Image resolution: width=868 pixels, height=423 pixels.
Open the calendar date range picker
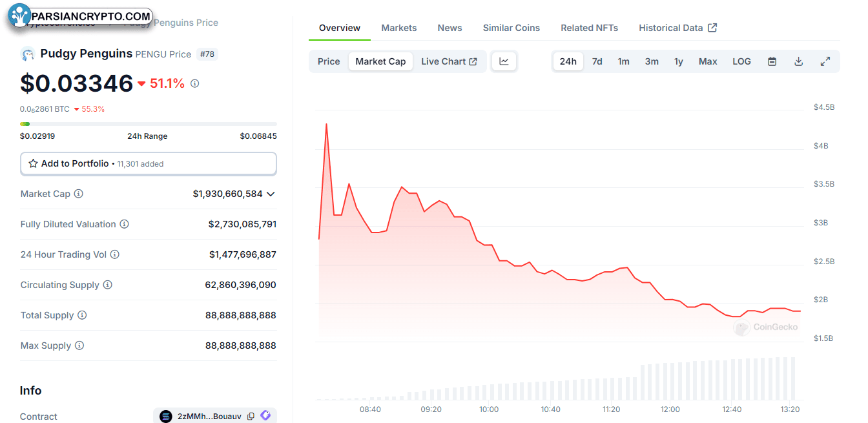(772, 61)
